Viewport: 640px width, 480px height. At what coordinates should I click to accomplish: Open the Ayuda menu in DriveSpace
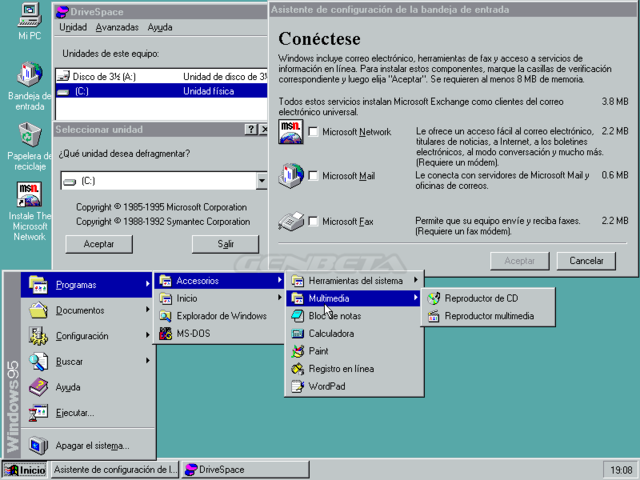(x=160, y=27)
